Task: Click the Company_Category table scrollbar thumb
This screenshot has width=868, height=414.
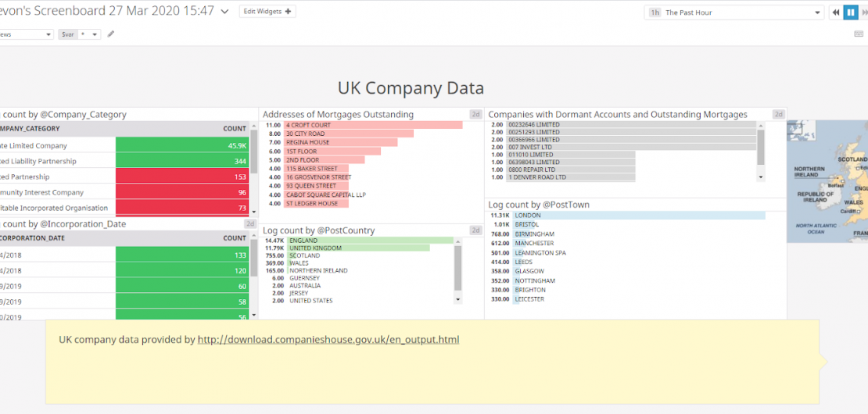Action: point(254,152)
